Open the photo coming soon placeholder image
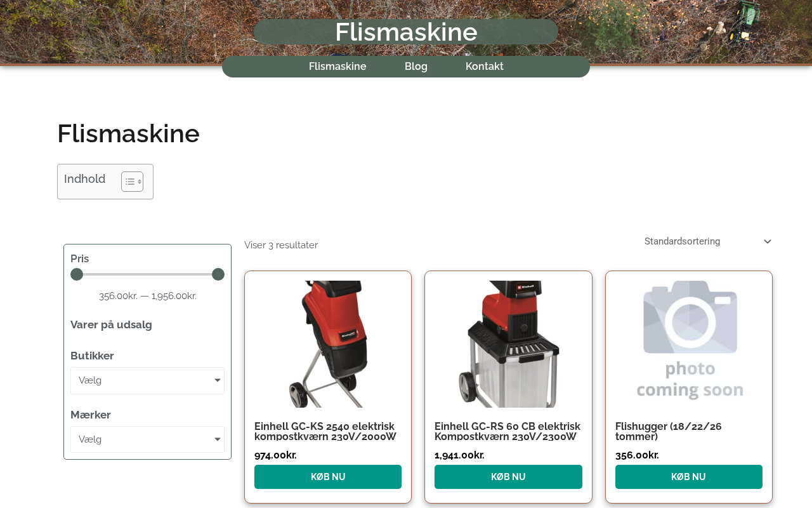Screen dimensions: 812x508 (x=689, y=344)
